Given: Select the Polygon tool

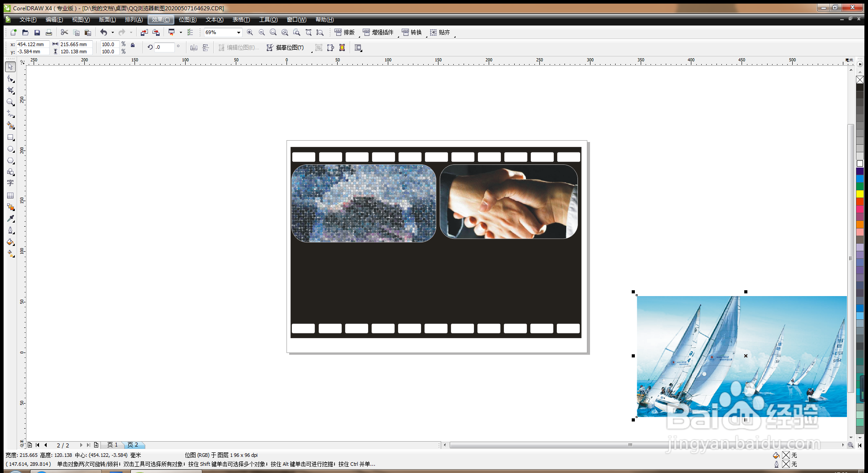Looking at the screenshot, I should [x=10, y=161].
